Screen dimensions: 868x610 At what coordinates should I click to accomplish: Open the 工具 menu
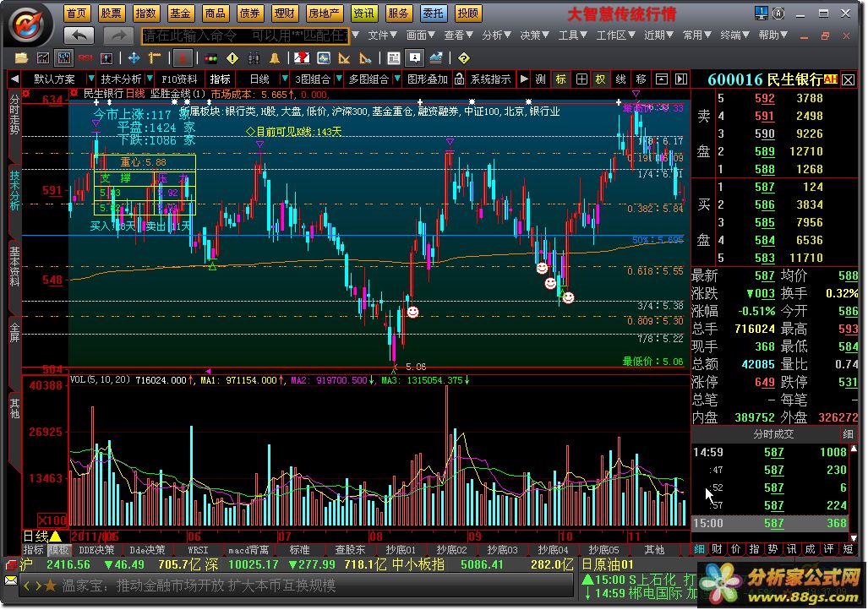pyautogui.click(x=572, y=35)
